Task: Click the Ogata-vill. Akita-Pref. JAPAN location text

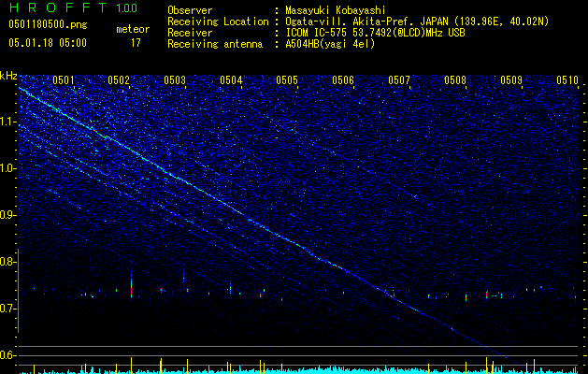Action: tap(417, 22)
